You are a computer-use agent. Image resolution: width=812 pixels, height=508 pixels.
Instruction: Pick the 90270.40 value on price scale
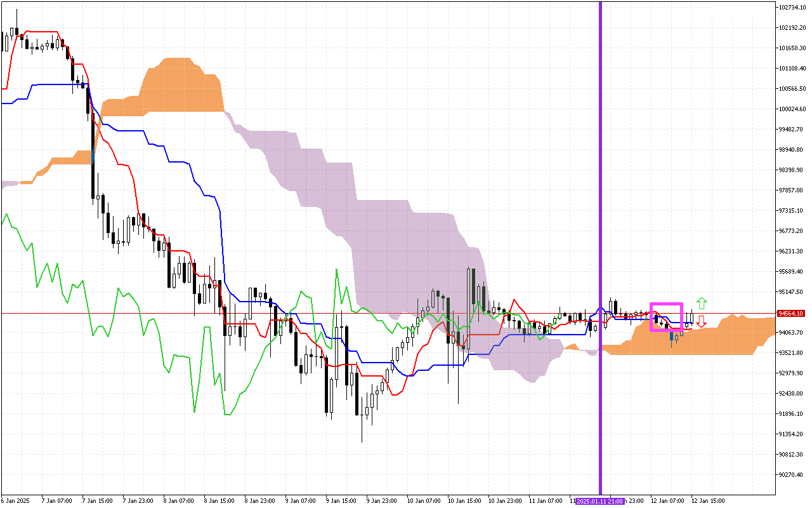[792, 475]
